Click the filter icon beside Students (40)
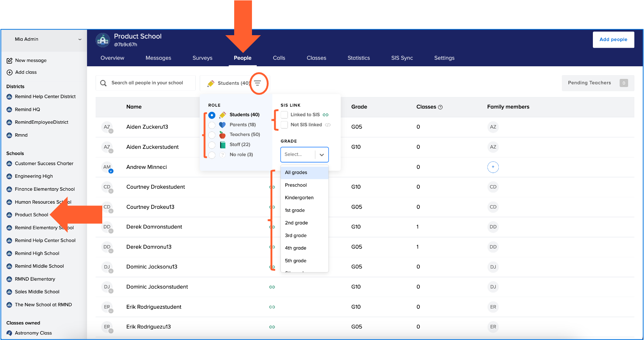644x340 pixels. (258, 83)
